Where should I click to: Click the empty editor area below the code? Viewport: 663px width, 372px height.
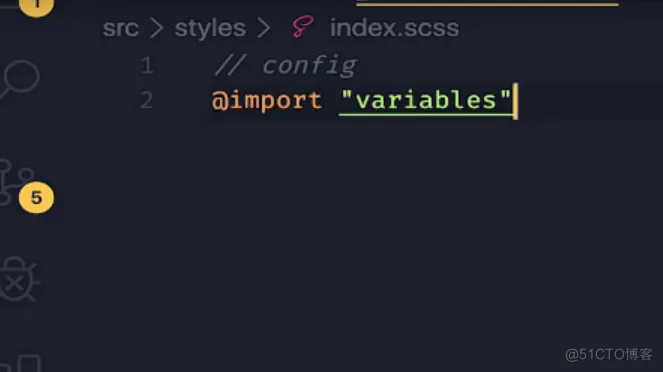click(x=364, y=237)
